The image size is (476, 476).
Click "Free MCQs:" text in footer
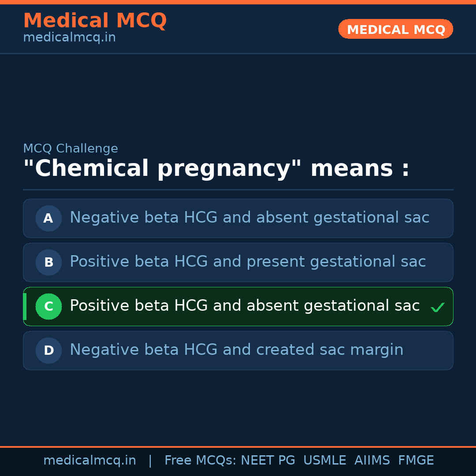coord(201,461)
